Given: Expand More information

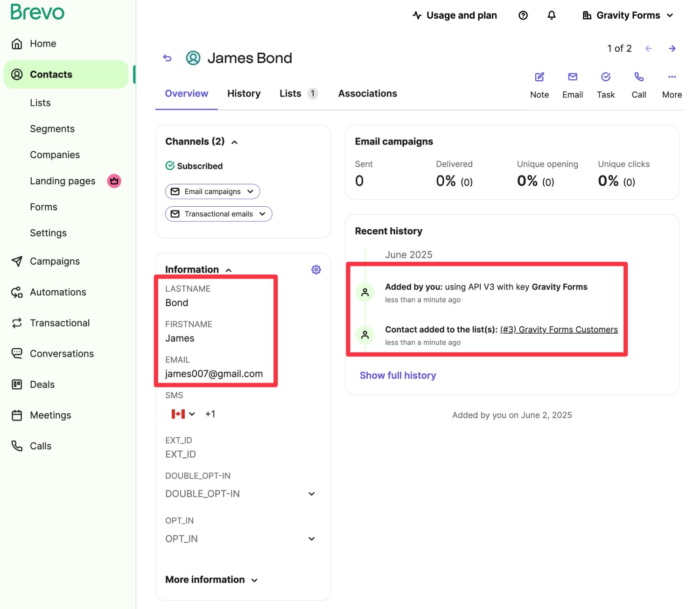Looking at the screenshot, I should 211,580.
